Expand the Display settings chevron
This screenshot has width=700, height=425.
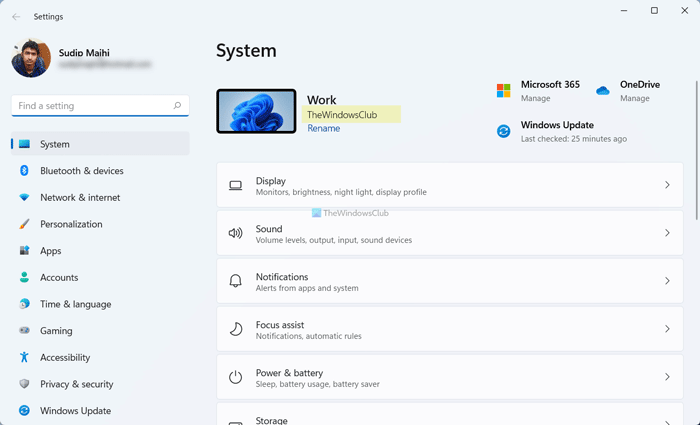point(667,185)
